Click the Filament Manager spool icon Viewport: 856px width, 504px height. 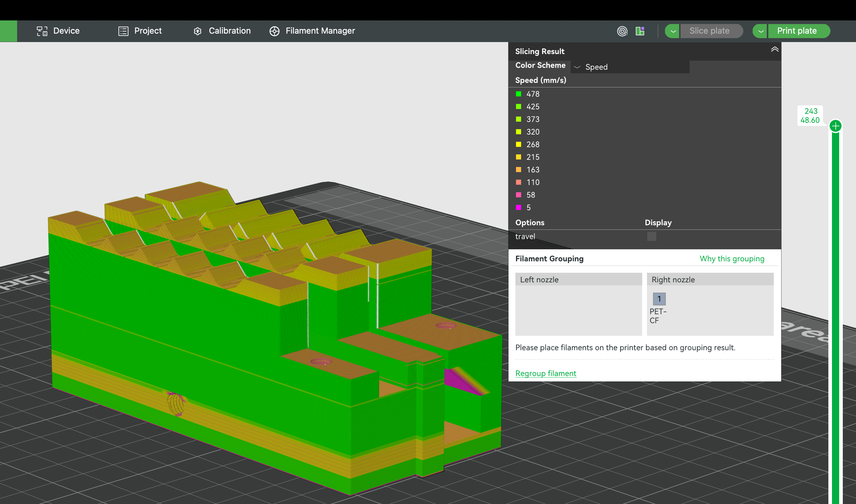click(x=275, y=31)
